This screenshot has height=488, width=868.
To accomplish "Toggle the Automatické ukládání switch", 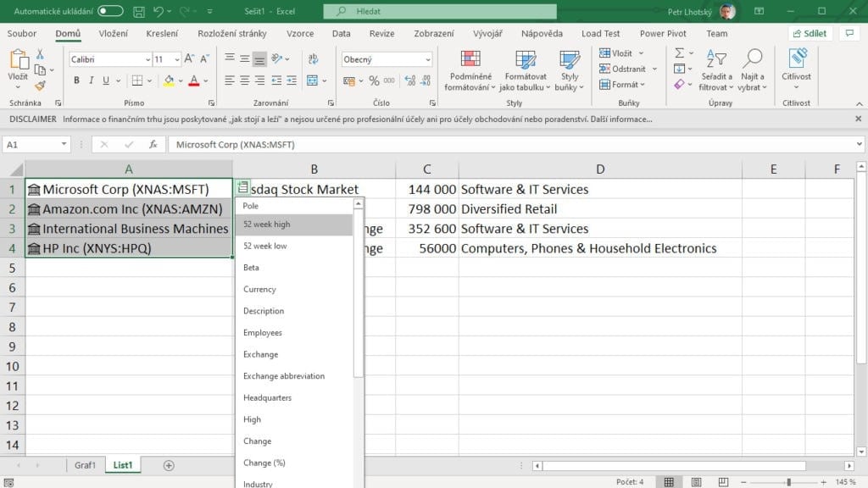I will pyautogui.click(x=110, y=11).
